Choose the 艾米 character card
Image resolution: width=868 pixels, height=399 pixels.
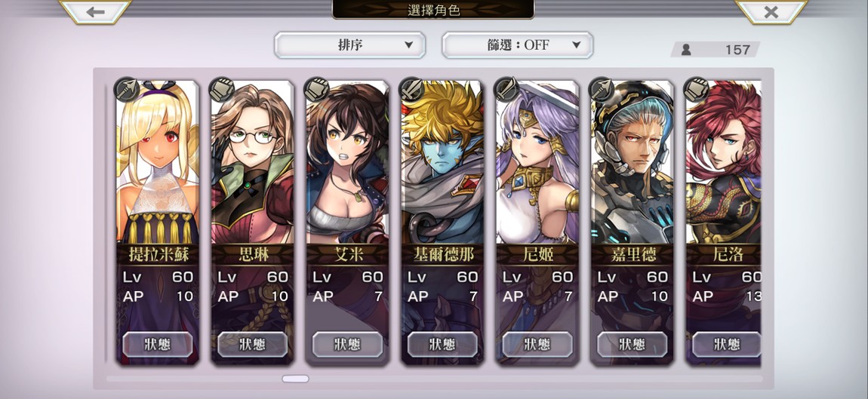click(348, 223)
